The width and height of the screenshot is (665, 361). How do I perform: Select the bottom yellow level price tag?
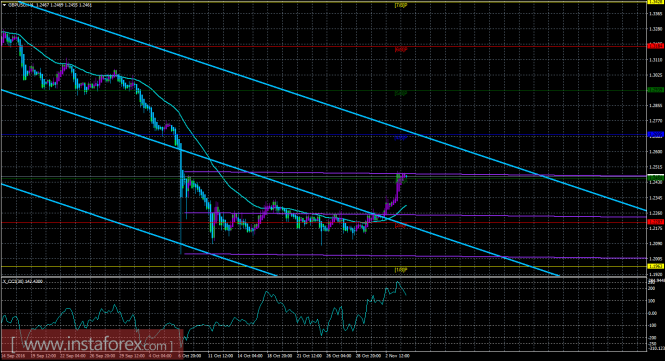(655, 266)
